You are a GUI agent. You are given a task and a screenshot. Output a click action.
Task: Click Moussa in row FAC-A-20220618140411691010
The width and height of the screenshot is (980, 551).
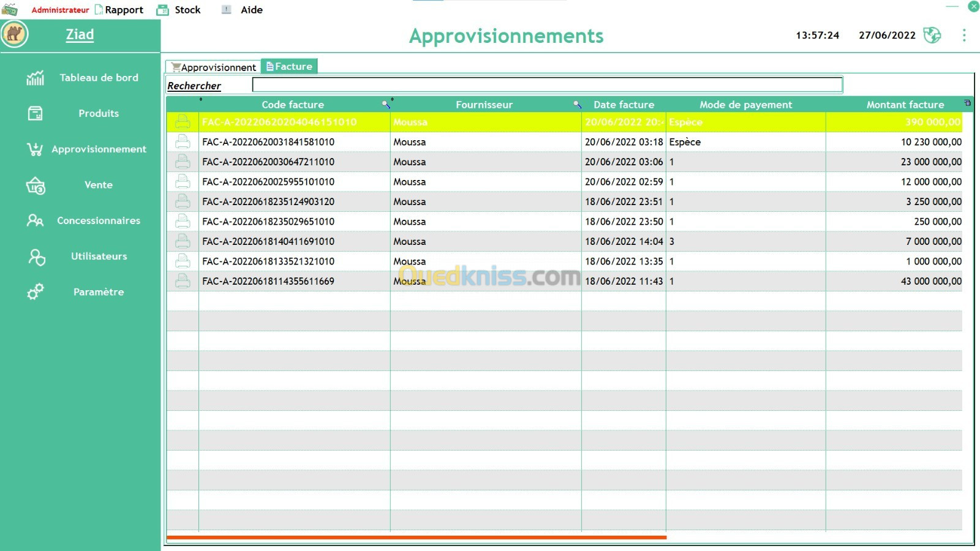pos(410,241)
